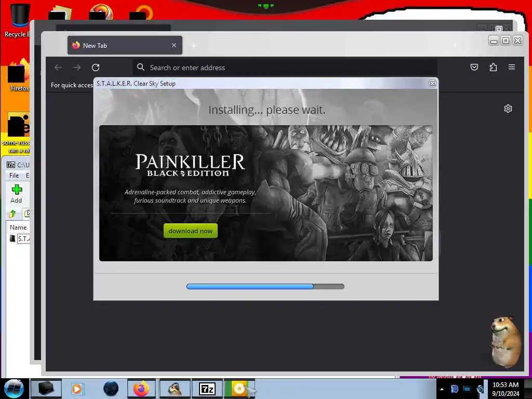Click the Name column header in 7-Zip
Screen dimensions: 532x399
click(18, 228)
